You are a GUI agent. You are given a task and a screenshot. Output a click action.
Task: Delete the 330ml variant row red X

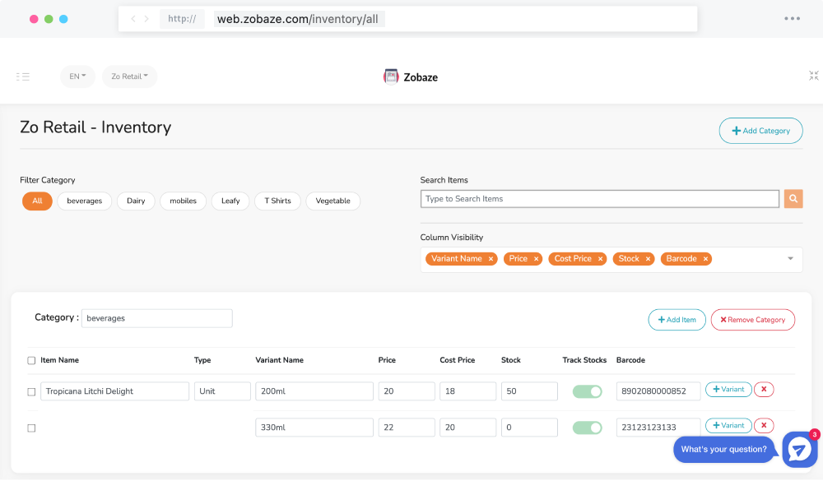[764, 425]
